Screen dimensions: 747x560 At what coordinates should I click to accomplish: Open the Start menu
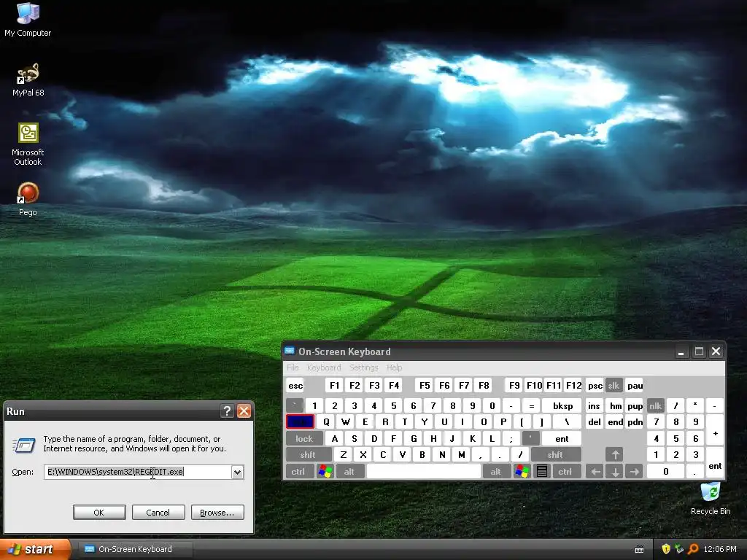click(x=34, y=549)
